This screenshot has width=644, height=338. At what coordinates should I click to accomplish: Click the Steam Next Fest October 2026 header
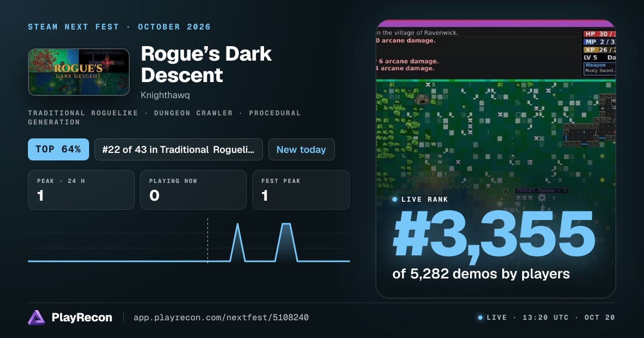(120, 27)
